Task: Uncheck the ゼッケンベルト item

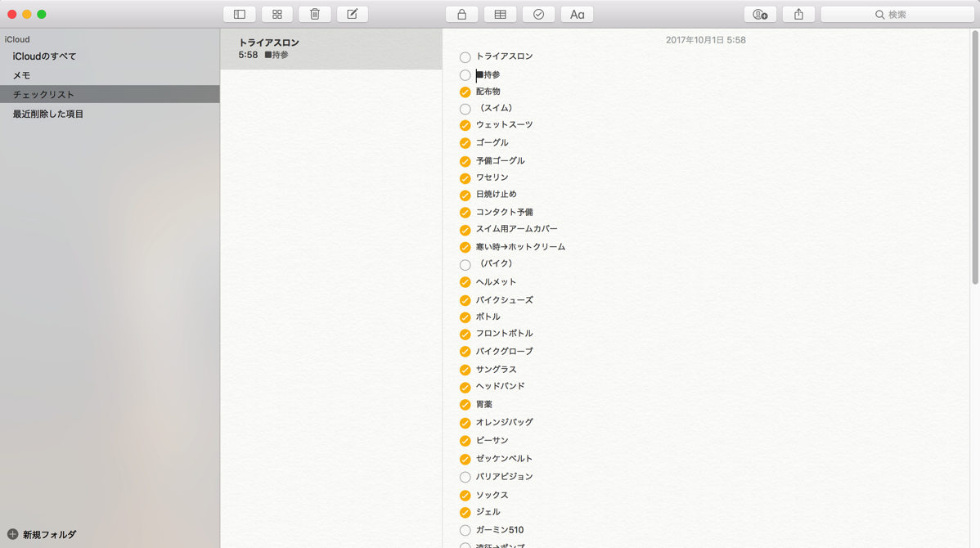Action: tap(465, 460)
